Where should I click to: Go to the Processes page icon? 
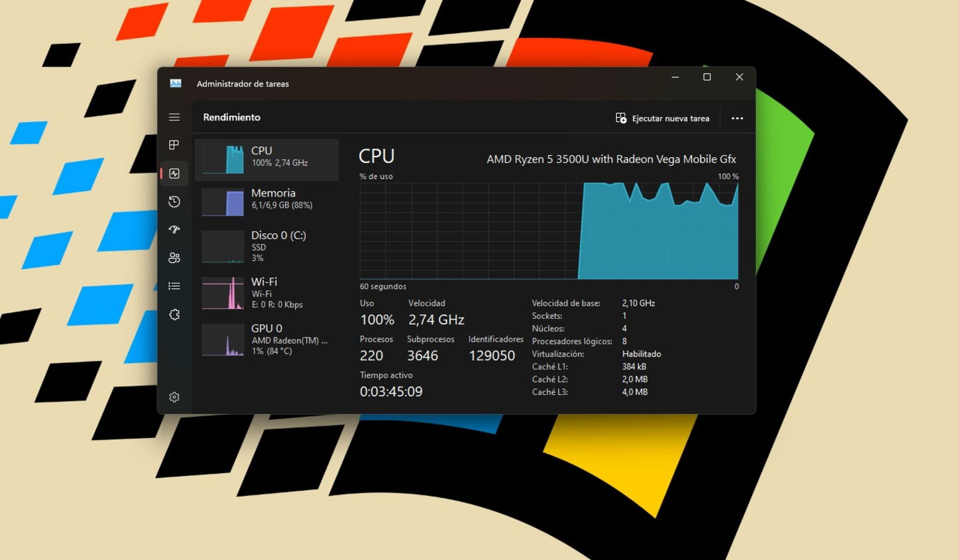(174, 145)
